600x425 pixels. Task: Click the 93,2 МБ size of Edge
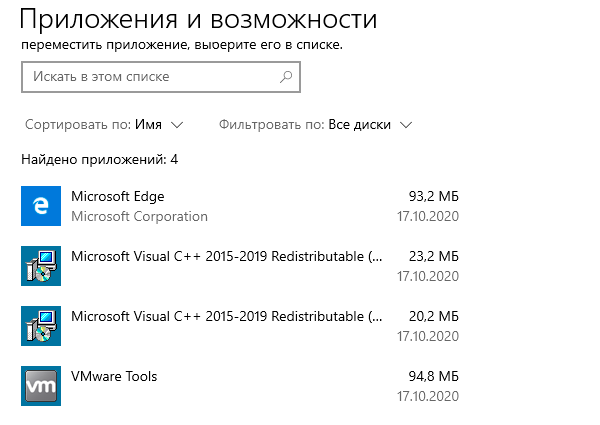point(434,196)
